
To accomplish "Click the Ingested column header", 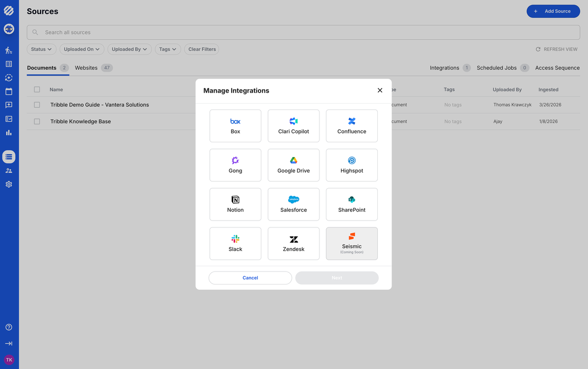I will [548, 90].
